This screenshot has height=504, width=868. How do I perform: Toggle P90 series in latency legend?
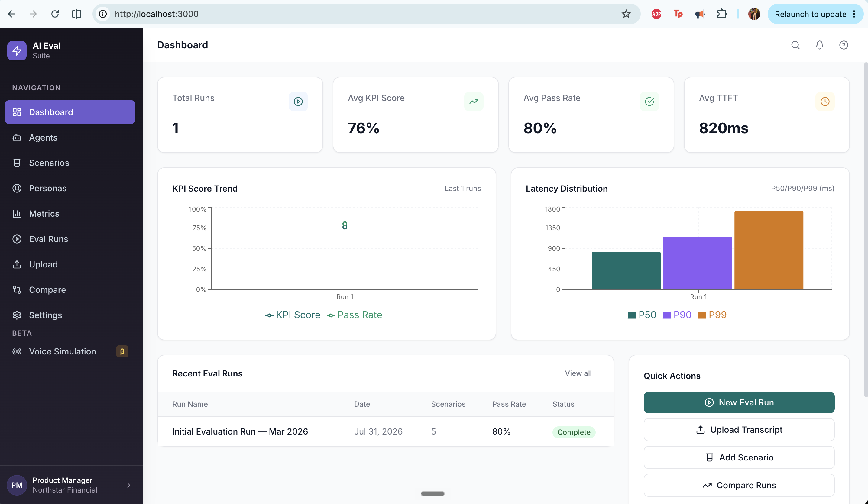tap(677, 315)
